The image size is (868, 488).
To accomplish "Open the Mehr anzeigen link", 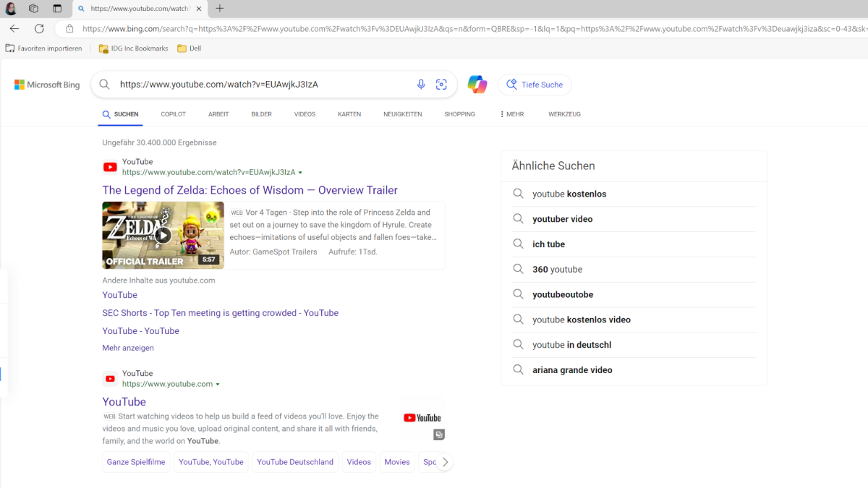I will 128,348.
